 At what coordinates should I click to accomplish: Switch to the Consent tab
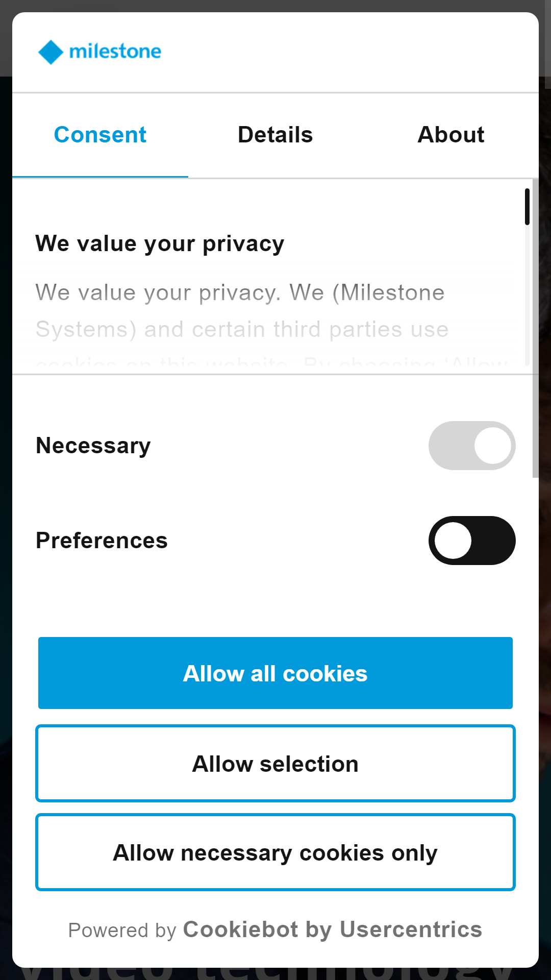[100, 135]
